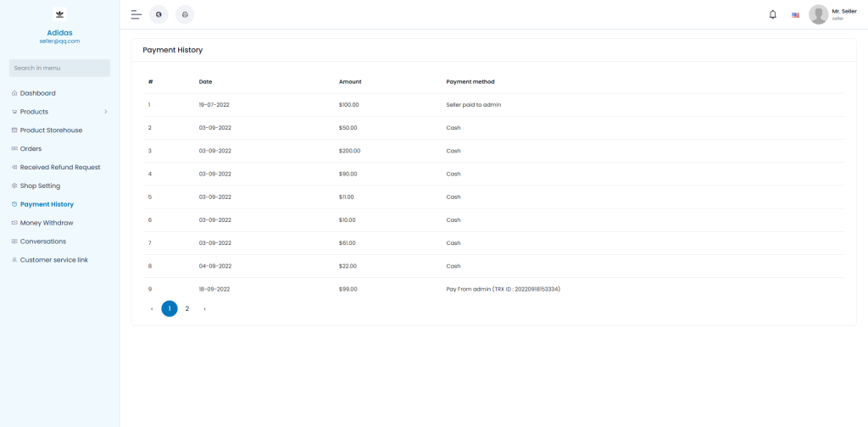
Task: Open the notifications bell
Action: (772, 14)
